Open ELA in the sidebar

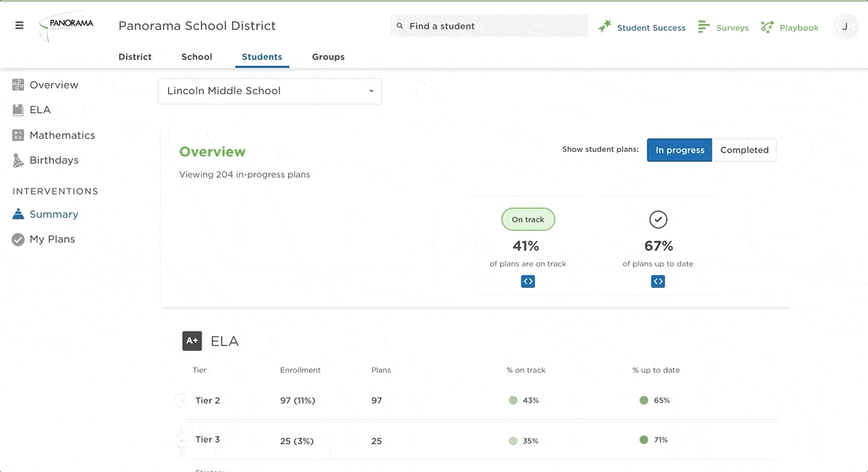(40, 110)
